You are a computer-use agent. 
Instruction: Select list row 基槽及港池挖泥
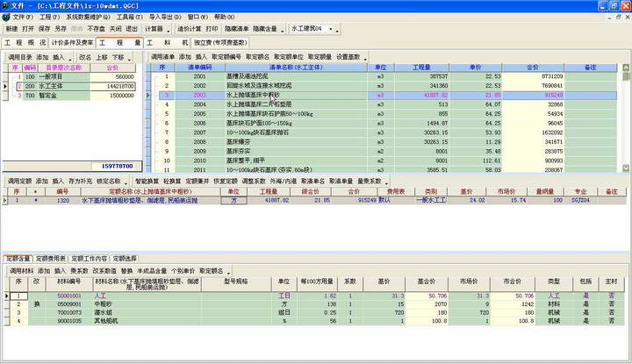click(387, 76)
